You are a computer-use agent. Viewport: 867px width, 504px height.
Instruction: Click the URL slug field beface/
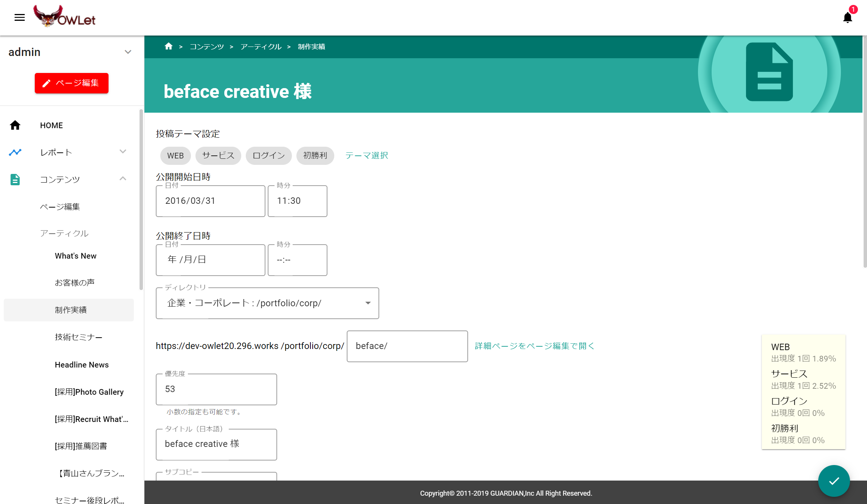407,346
